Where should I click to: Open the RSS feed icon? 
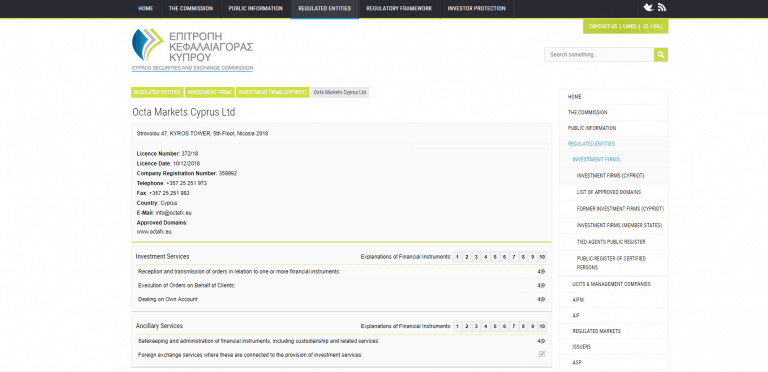662,7
